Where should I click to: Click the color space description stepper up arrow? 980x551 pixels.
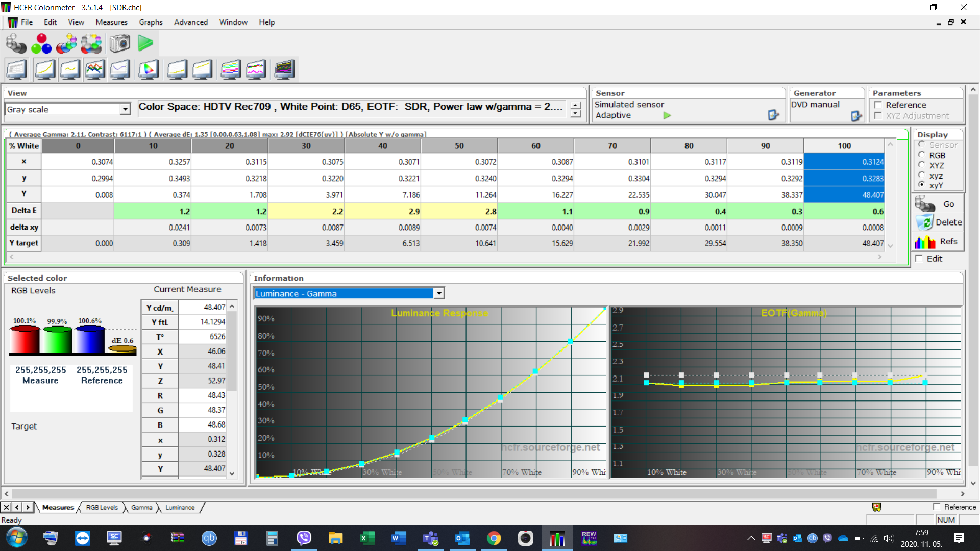coord(576,105)
